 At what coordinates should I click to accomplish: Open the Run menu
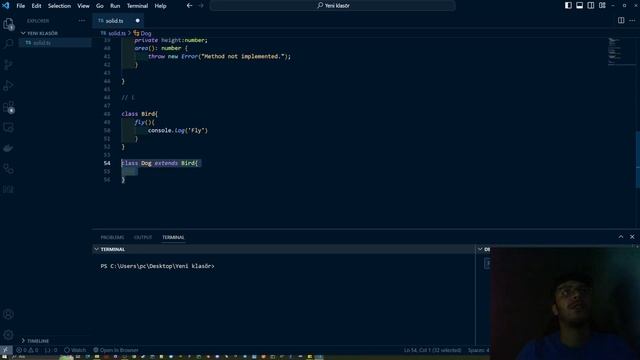tap(115, 6)
